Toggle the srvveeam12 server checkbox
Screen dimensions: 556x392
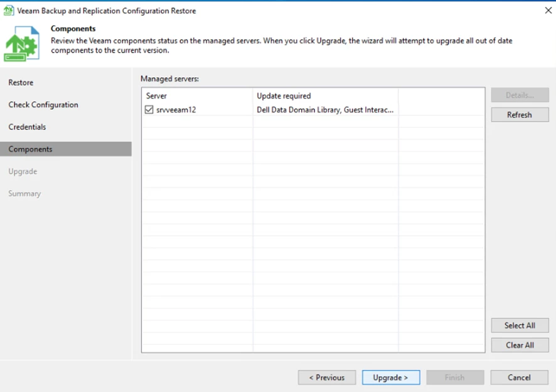149,110
